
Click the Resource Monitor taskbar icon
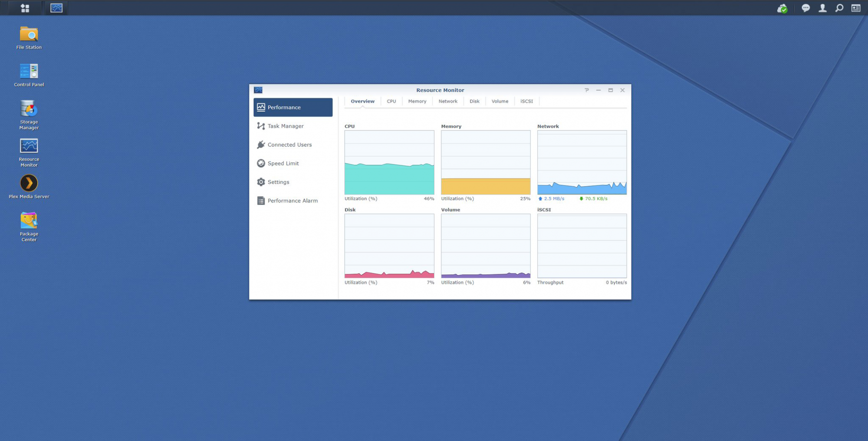point(56,8)
